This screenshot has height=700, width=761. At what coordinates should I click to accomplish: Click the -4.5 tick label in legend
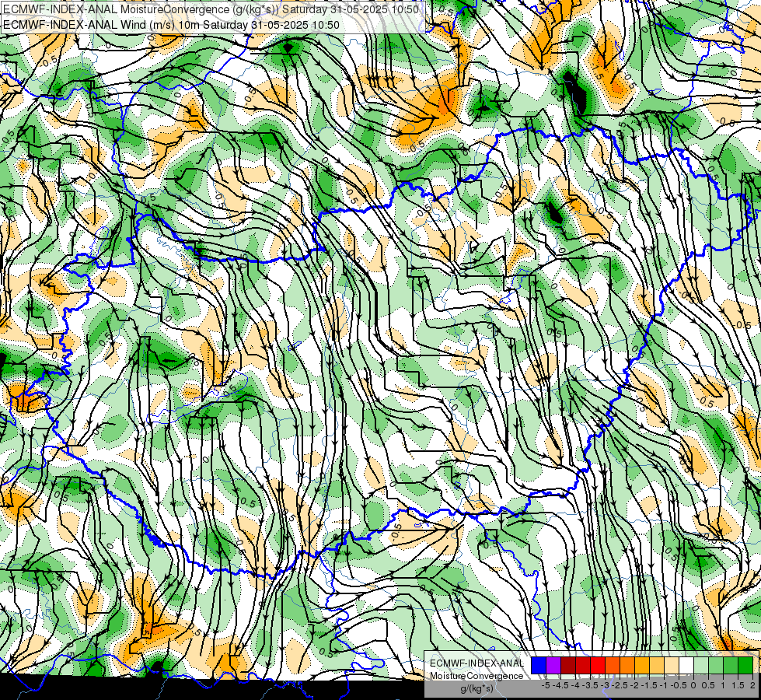pos(560,685)
